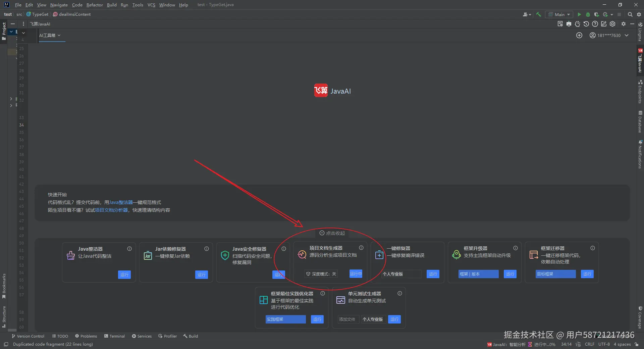Select 个人专业版 in 一键修复器 card
Image resolution: width=644 pixels, height=349 pixels.
(x=401, y=274)
